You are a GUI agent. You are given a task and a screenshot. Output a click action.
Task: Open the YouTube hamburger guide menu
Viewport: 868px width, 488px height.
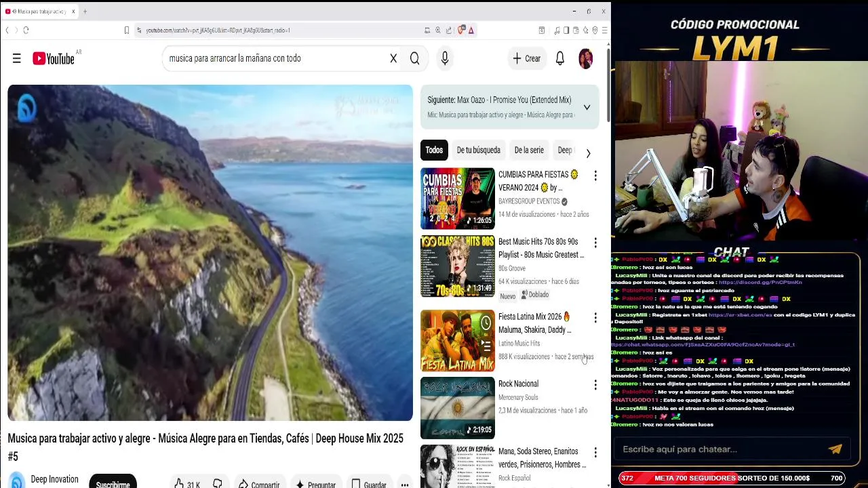(17, 58)
